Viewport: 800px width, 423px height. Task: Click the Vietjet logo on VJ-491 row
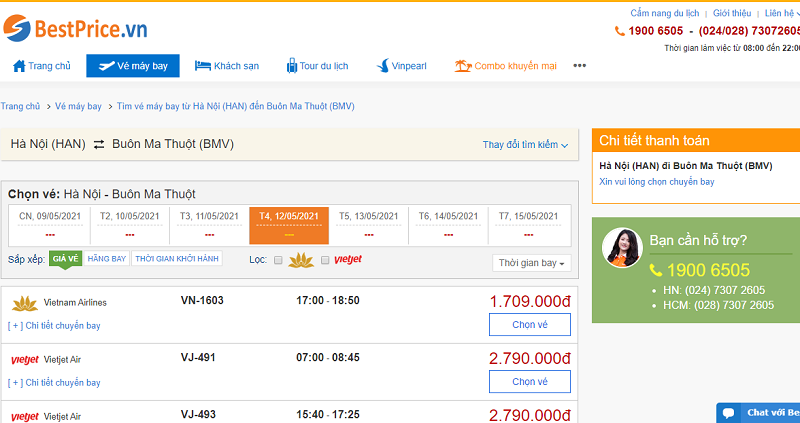pos(25,360)
